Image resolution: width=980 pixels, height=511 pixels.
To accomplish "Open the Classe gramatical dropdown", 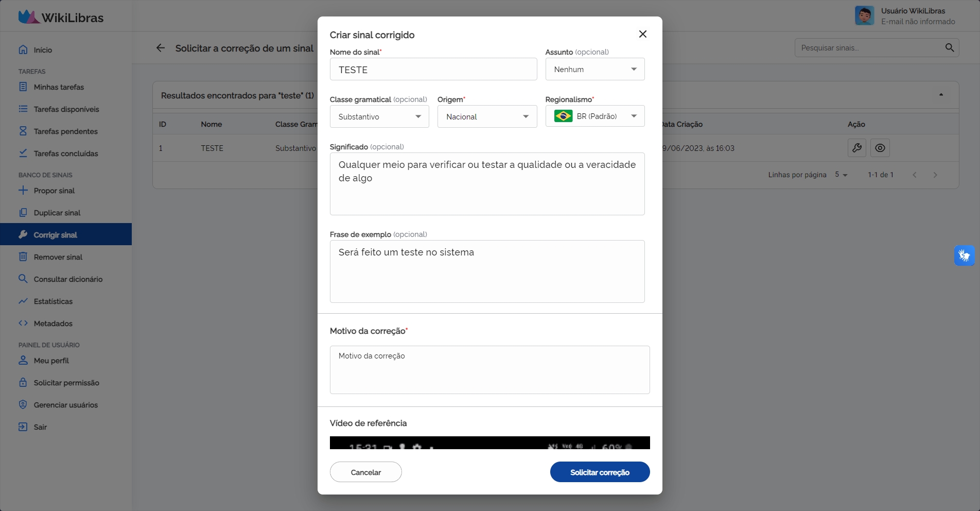I will click(x=379, y=116).
